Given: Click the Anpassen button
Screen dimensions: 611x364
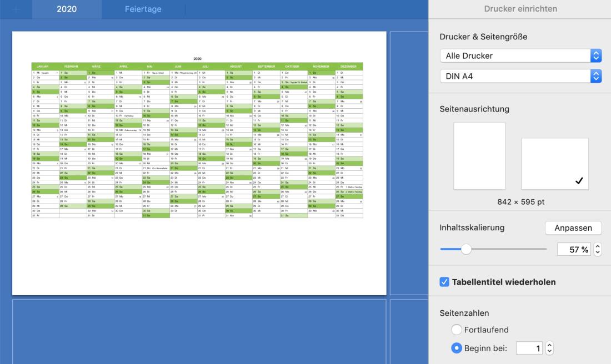Looking at the screenshot, I should tap(574, 228).
